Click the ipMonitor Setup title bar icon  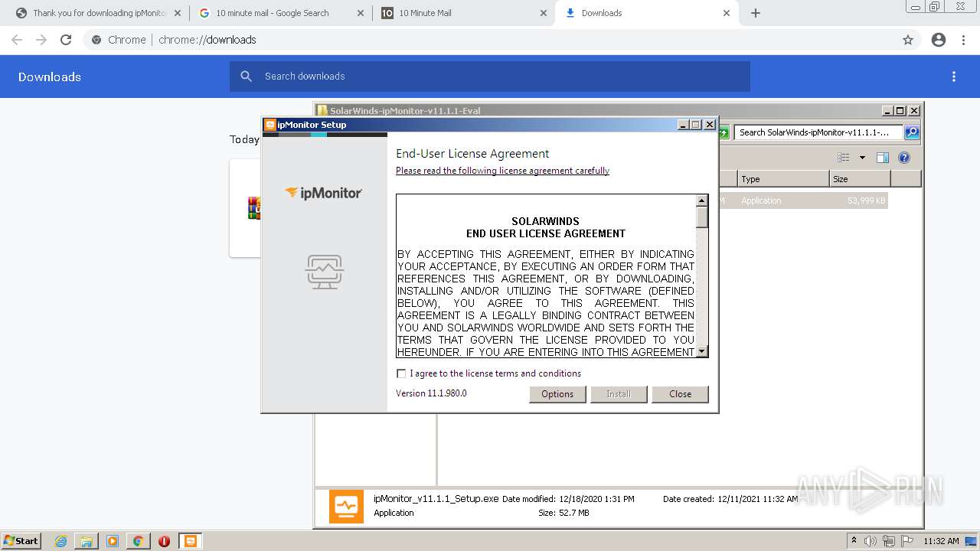(x=269, y=125)
